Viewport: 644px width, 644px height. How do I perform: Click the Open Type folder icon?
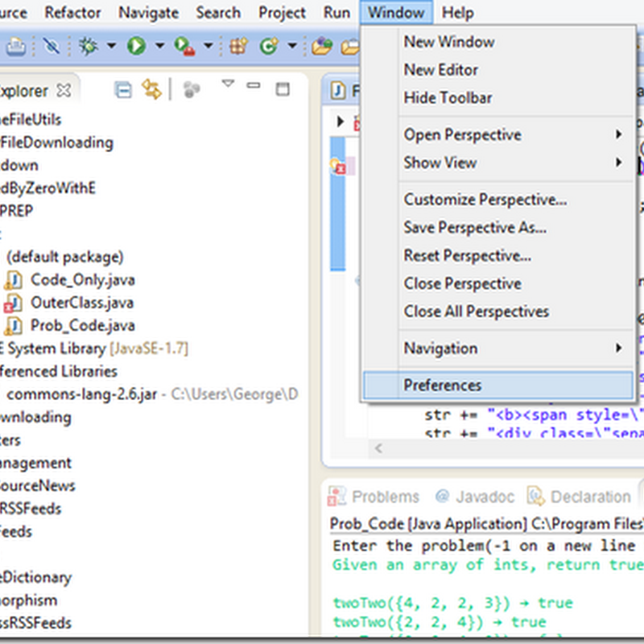tap(321, 46)
